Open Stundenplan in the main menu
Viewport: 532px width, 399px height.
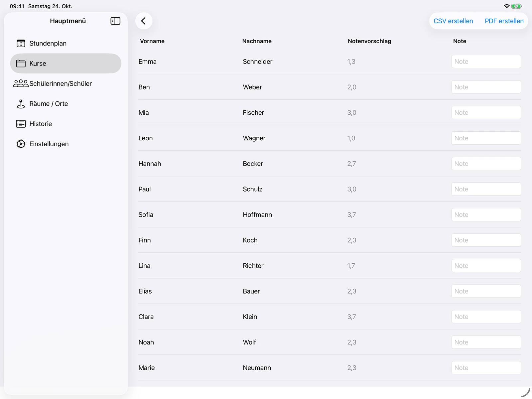[66, 44]
